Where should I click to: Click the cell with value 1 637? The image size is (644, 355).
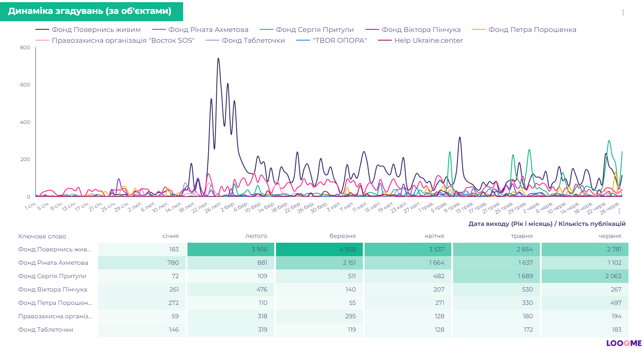(x=496, y=263)
